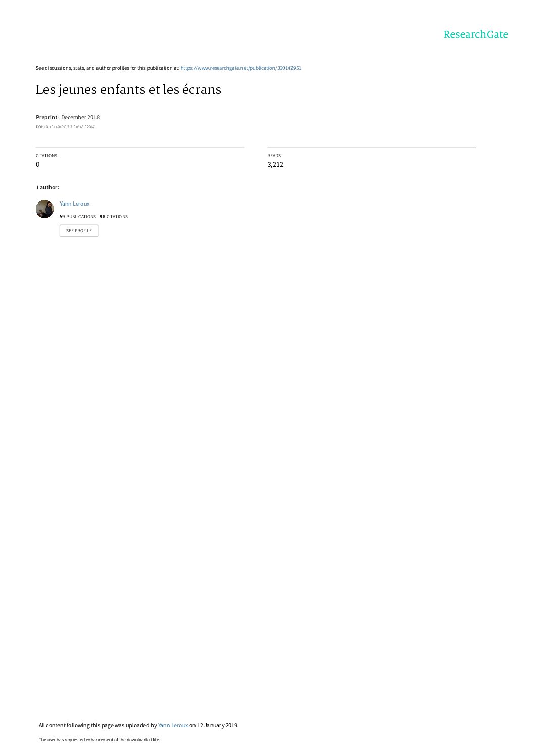Screen dimensions: 535x756
Task: Click the CITATIONS count 0
Action: coord(38,165)
